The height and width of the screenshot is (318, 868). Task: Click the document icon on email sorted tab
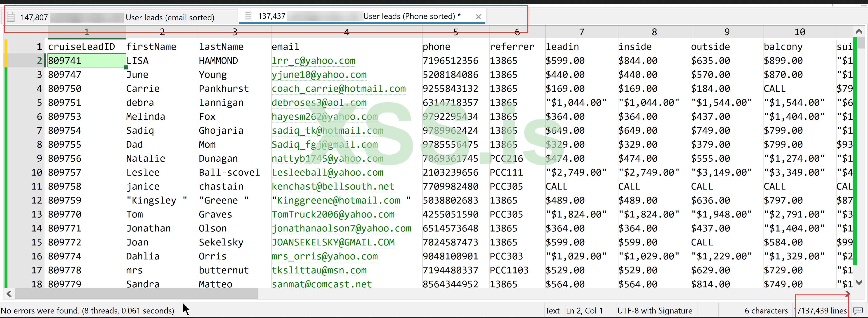11,17
